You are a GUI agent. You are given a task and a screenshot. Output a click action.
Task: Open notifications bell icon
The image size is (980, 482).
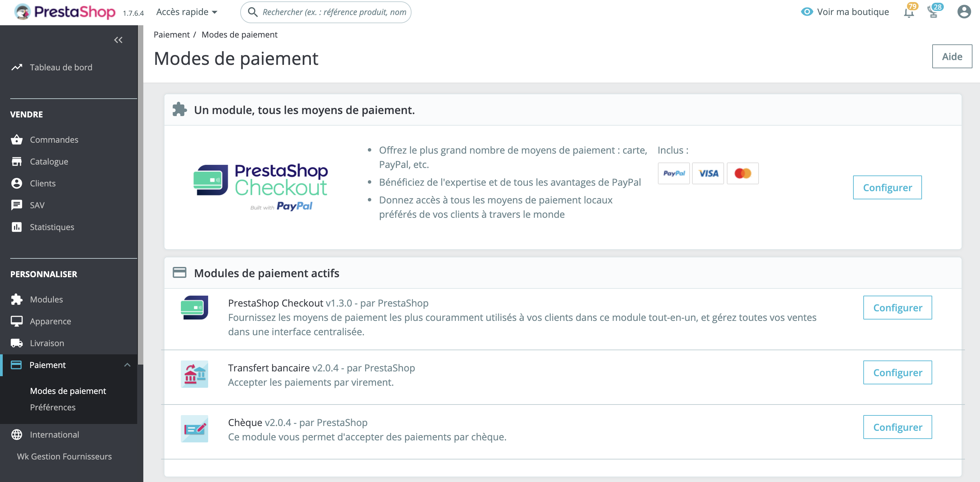(909, 12)
